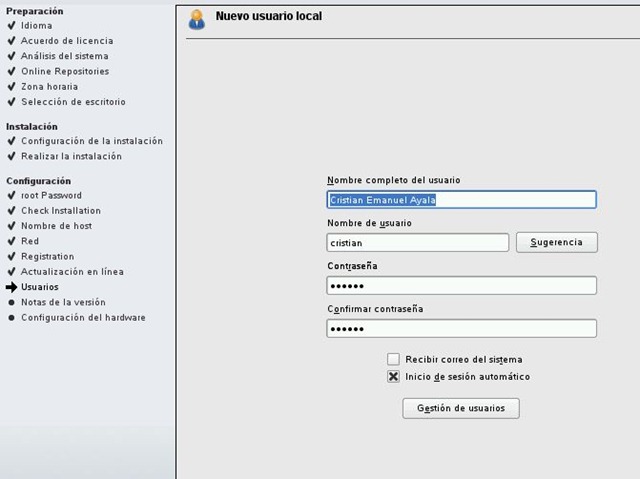Click the Instalación section heading
640x479 pixels.
click(x=32, y=126)
